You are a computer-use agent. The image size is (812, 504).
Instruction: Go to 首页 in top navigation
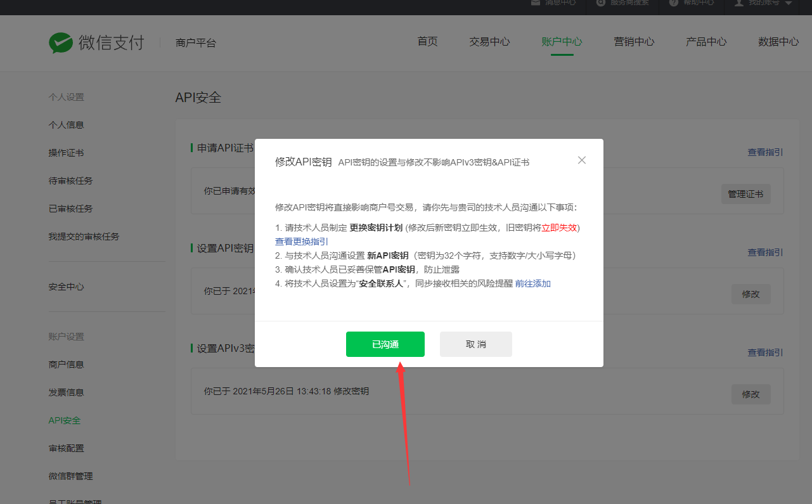pos(427,42)
